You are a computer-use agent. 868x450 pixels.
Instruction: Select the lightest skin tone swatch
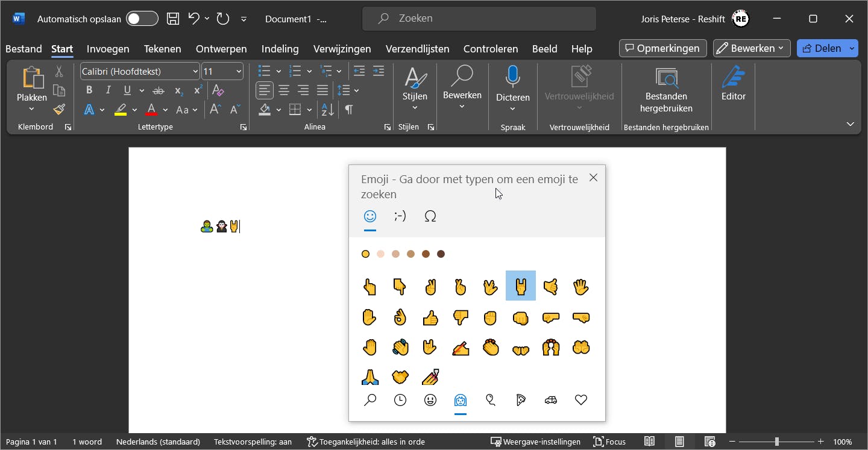[x=380, y=254]
